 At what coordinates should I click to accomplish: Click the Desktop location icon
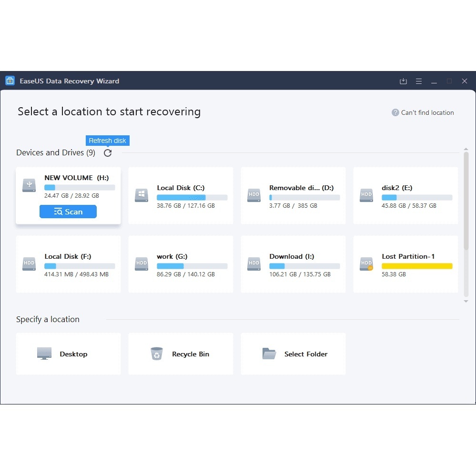pyautogui.click(x=44, y=354)
